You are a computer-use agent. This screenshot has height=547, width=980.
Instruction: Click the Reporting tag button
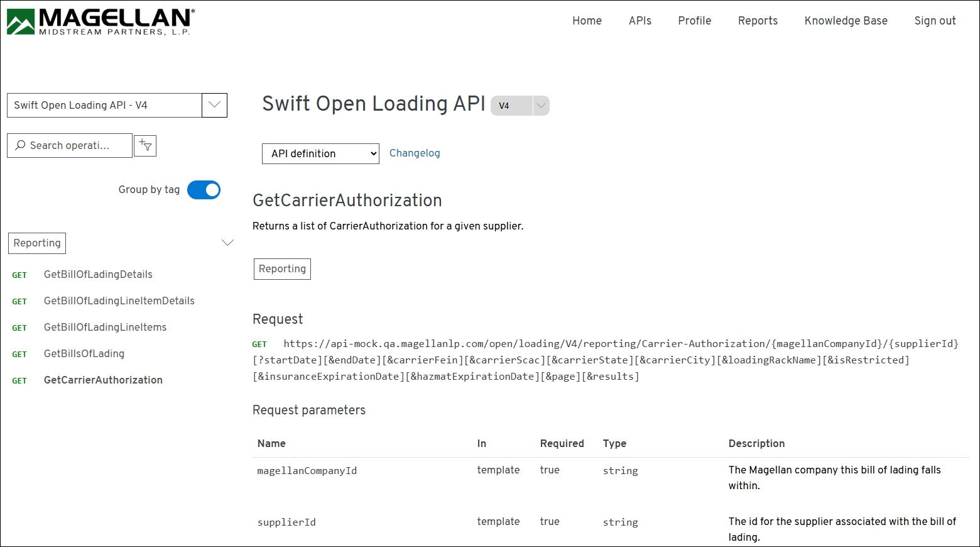click(281, 268)
